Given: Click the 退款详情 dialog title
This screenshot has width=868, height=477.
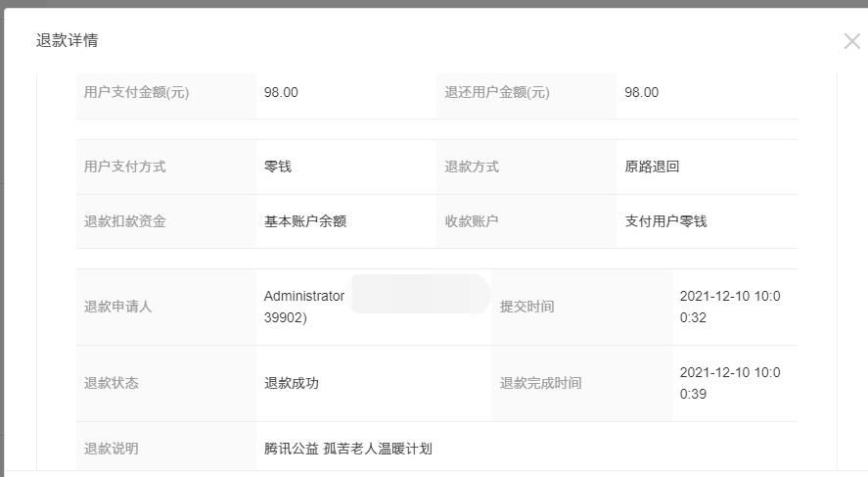Looking at the screenshot, I should click(67, 40).
